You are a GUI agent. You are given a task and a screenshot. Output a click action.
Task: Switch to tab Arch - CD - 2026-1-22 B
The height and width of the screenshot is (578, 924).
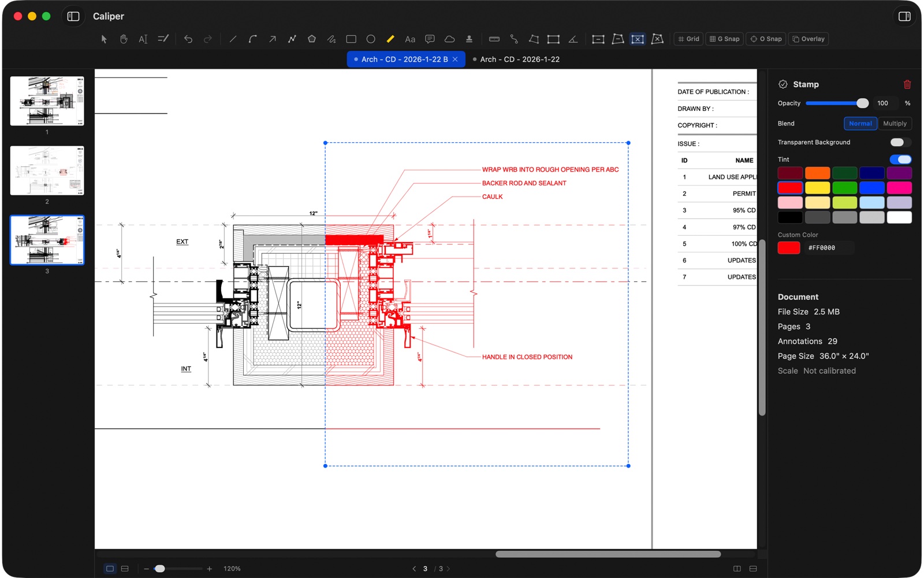404,60
